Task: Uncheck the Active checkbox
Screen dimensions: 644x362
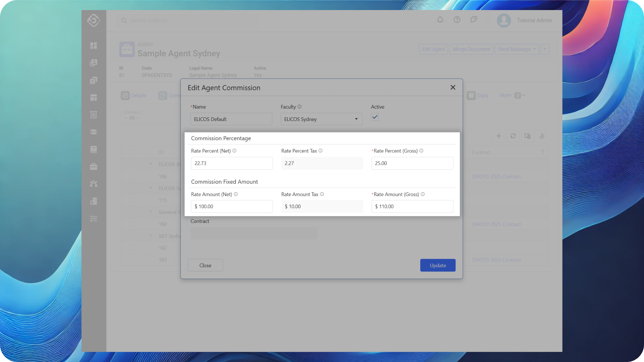Action: point(375,117)
